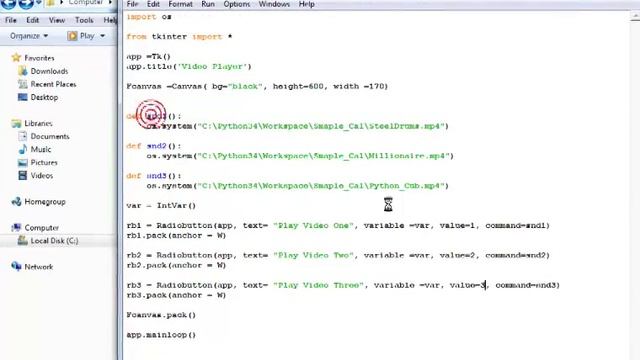Click the Recent Places icon
This screenshot has height=360, width=640.
pos(23,84)
